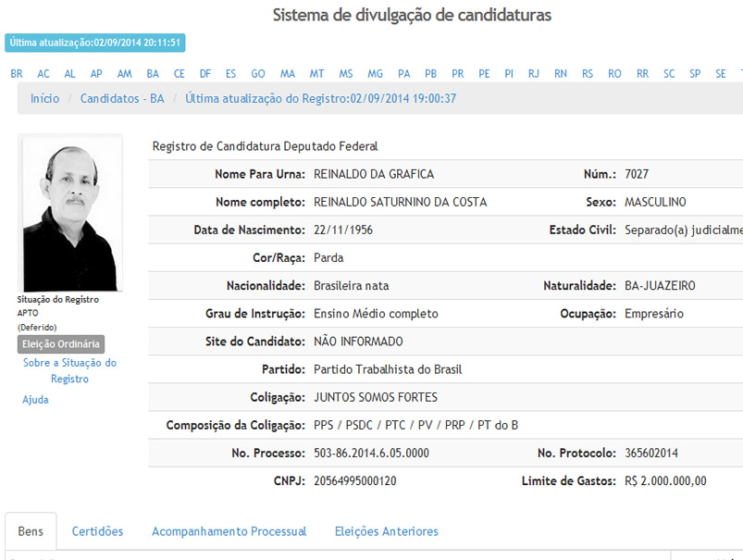The height and width of the screenshot is (560, 743).
Task: Switch to Acompanhamento Processual tab
Action: pyautogui.click(x=229, y=531)
